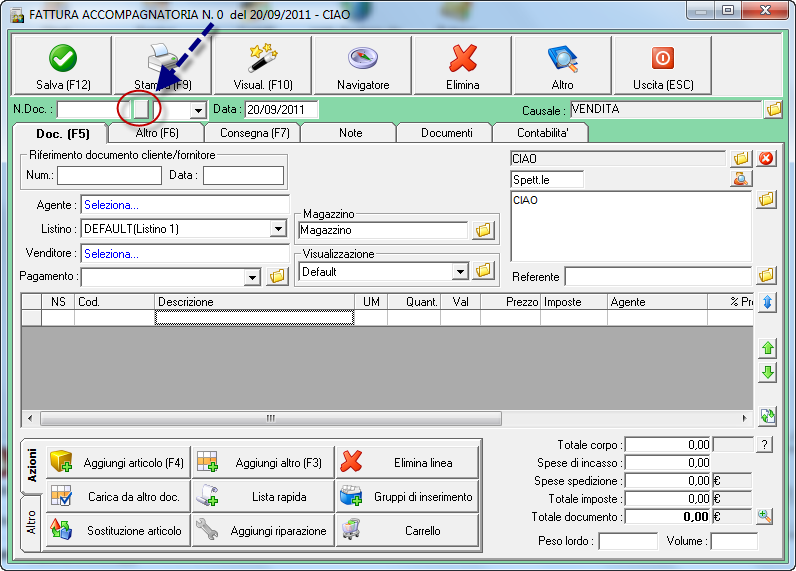Image resolution: width=796 pixels, height=571 pixels.
Task: Open the Navigatore compass tool
Action: [x=362, y=65]
